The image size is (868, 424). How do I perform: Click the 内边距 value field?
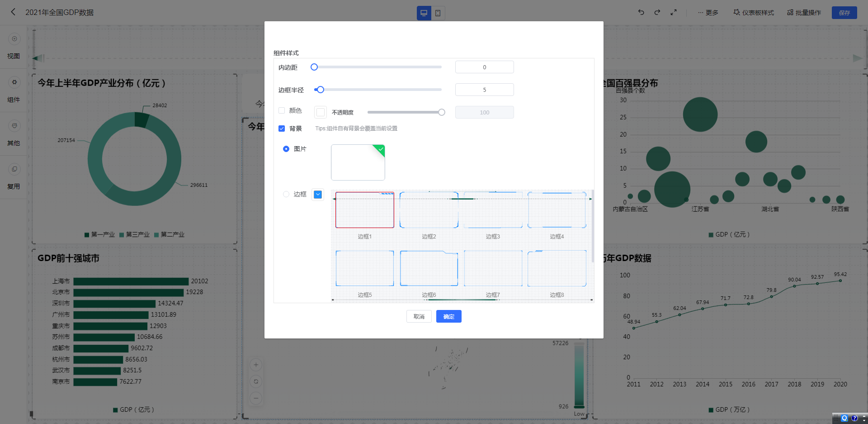pos(484,67)
